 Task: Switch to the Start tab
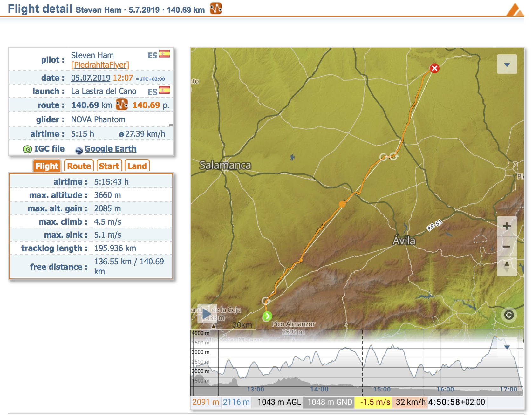(x=109, y=166)
